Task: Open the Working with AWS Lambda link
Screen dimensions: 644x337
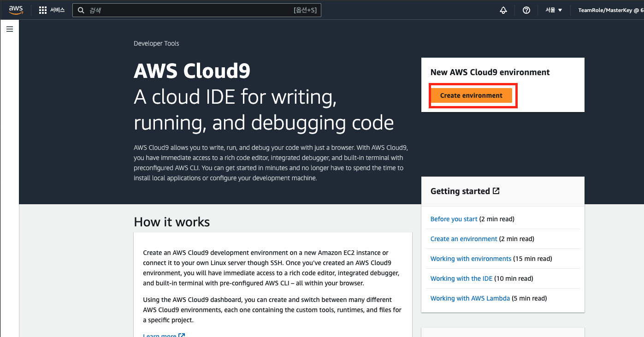Action: click(470, 298)
